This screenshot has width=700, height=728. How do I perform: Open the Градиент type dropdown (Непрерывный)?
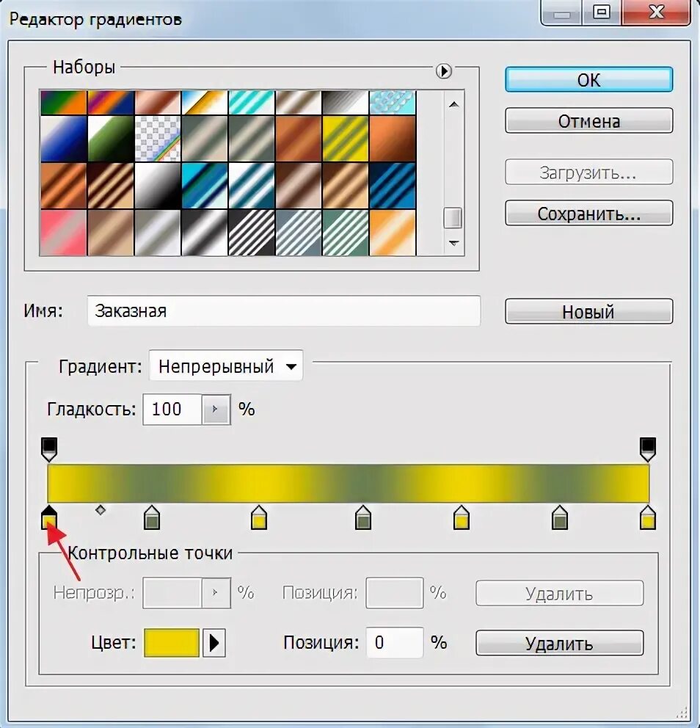click(x=226, y=366)
